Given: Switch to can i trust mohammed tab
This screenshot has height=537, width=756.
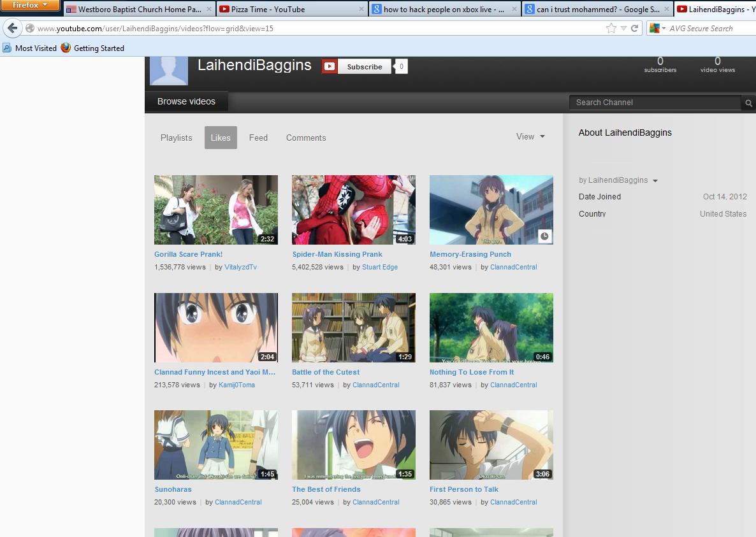Looking at the screenshot, I should tap(597, 9).
